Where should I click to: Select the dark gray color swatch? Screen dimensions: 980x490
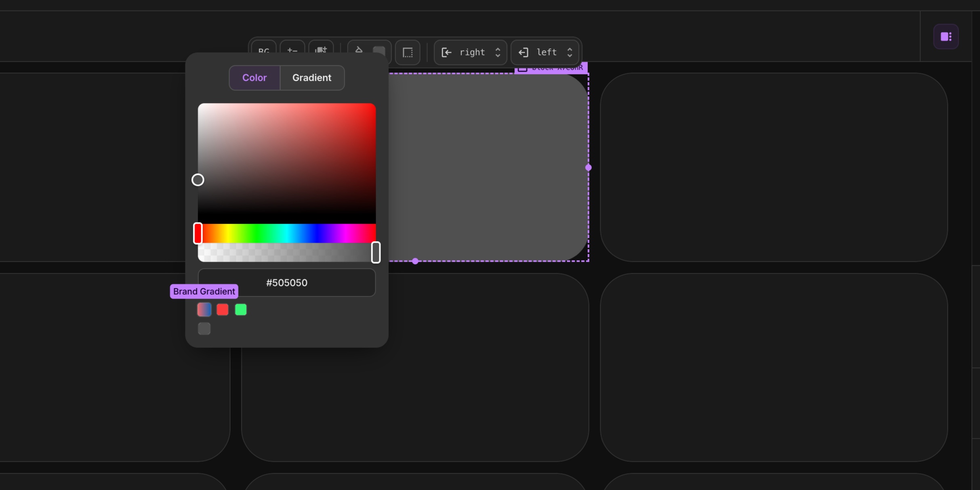pyautogui.click(x=204, y=329)
